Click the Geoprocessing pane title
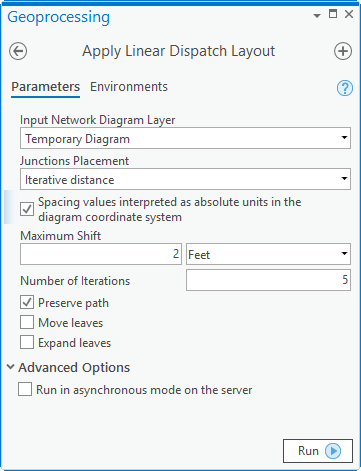 tap(59, 17)
